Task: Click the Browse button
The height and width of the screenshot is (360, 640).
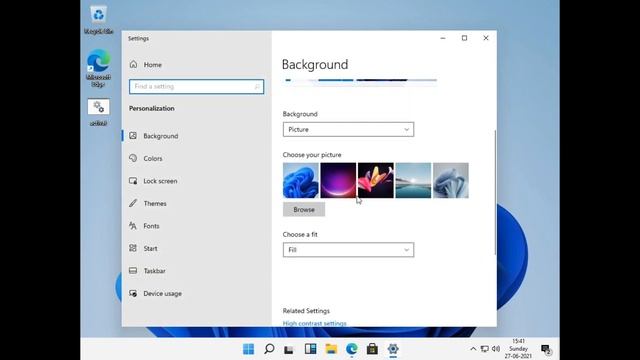Action: point(304,209)
